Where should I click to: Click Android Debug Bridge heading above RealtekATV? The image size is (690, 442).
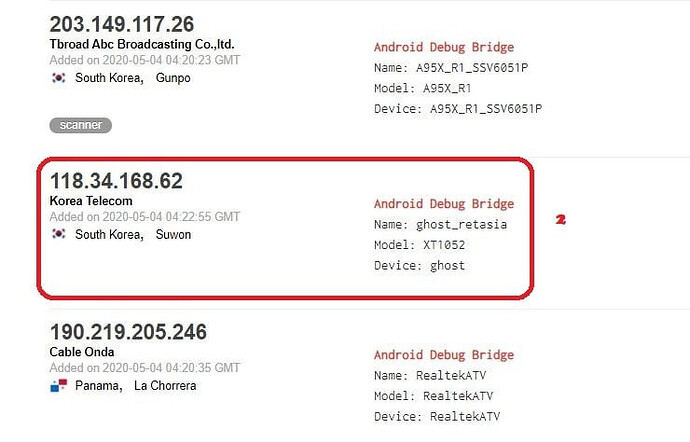click(x=443, y=355)
